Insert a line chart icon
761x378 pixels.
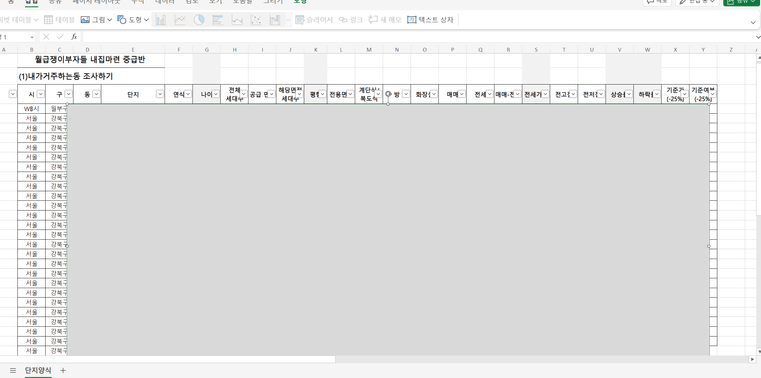click(x=180, y=20)
